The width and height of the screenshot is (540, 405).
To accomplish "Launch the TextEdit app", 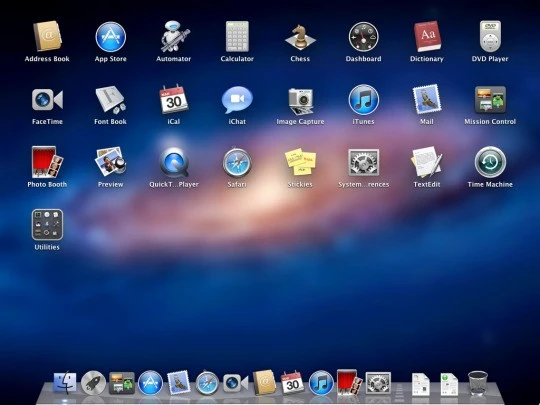I will click(427, 162).
